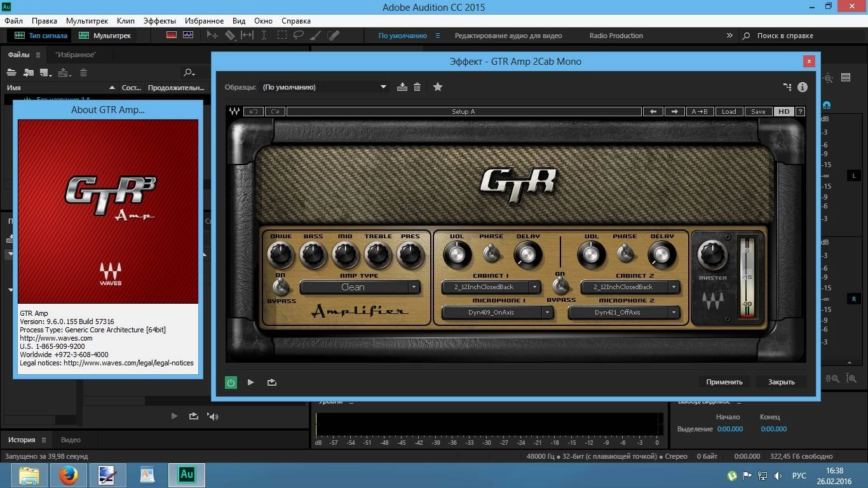
Task: Click the Waves logo in plugin toolbar
Action: pos(234,111)
